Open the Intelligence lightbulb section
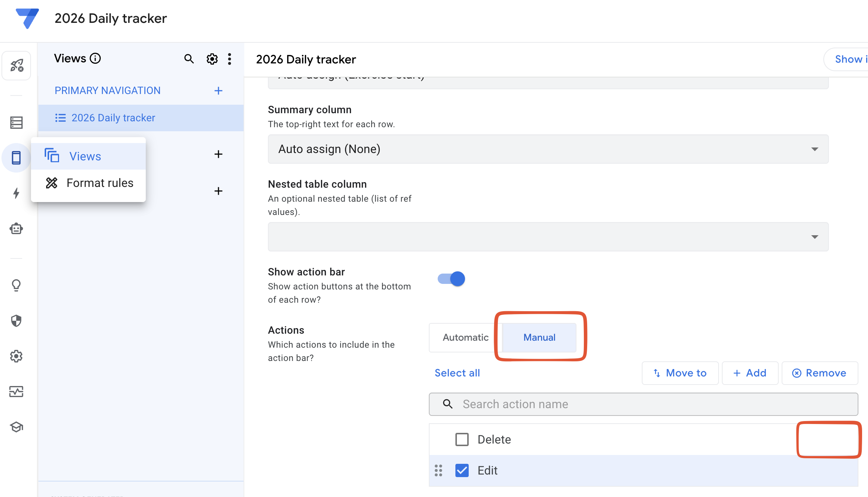Image resolution: width=868 pixels, height=497 pixels. click(x=16, y=285)
